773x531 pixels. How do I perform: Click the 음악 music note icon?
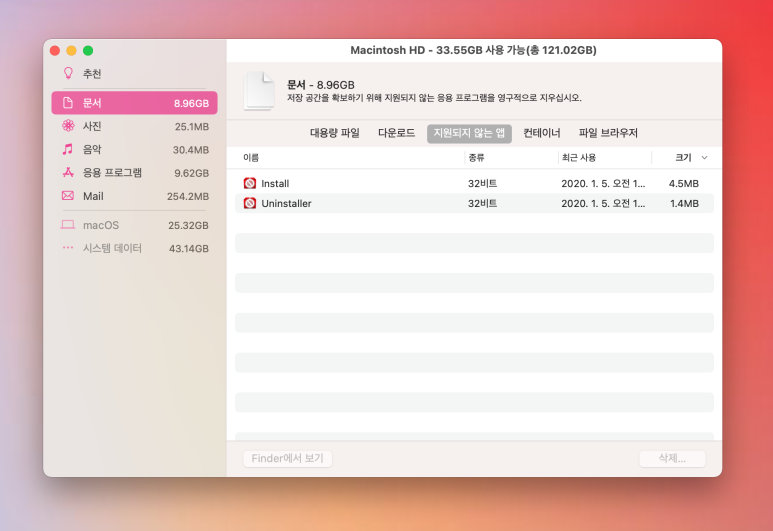68,149
